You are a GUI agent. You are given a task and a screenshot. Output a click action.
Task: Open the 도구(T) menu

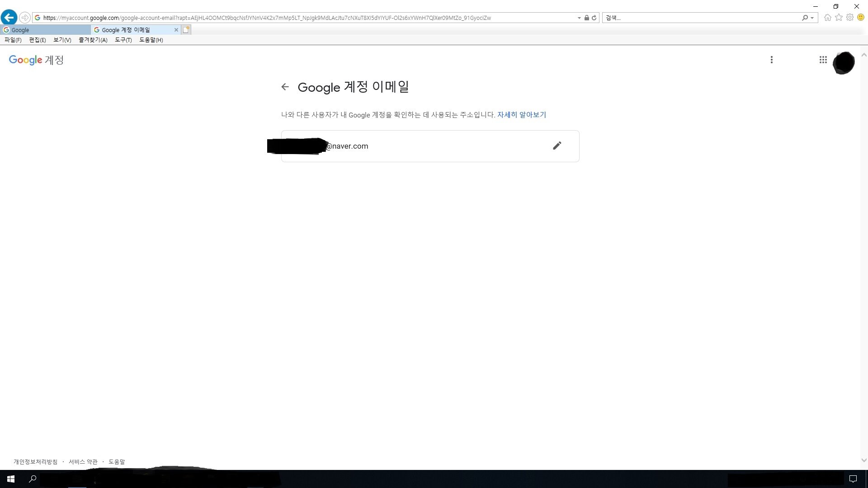(123, 40)
